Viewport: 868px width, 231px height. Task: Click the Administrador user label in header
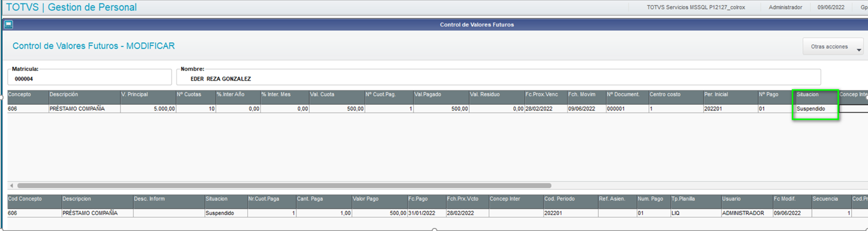click(x=785, y=8)
